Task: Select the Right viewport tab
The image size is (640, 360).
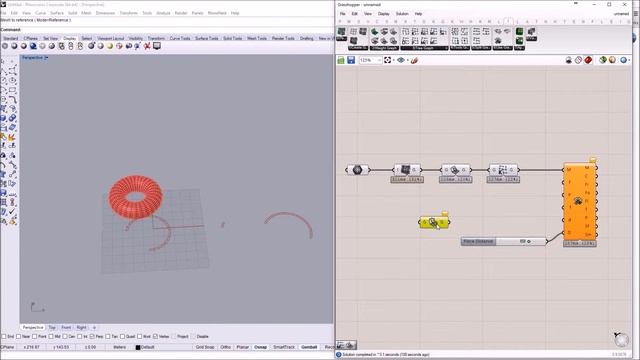Action: 81,328
